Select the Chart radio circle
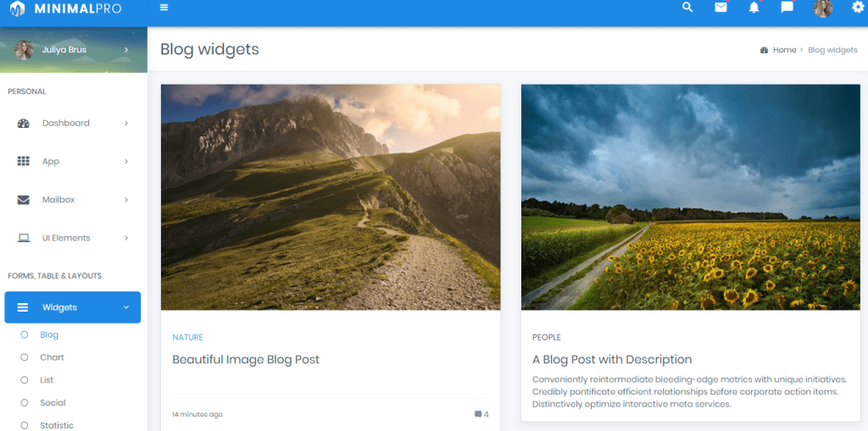868x431 pixels. pos(25,357)
